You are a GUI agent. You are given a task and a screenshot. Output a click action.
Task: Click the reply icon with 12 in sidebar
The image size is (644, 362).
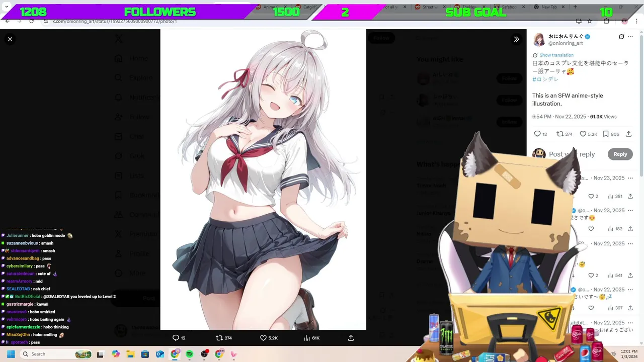[540, 134]
